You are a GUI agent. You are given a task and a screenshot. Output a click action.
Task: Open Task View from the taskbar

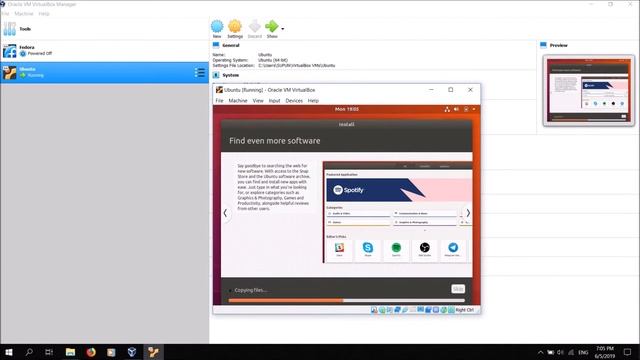click(49, 352)
